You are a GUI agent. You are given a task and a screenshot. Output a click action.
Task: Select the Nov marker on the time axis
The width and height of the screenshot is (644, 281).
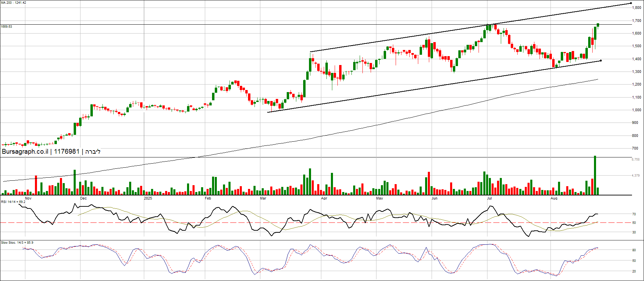pyautogui.click(x=28, y=198)
